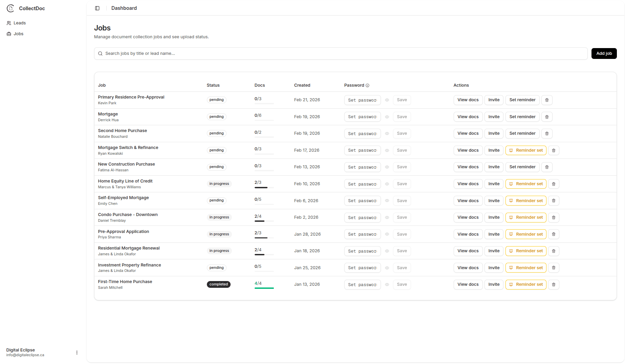The width and height of the screenshot is (625, 364).
Task: Reveal password for Self-Employed Mortgage row
Action: (387, 200)
